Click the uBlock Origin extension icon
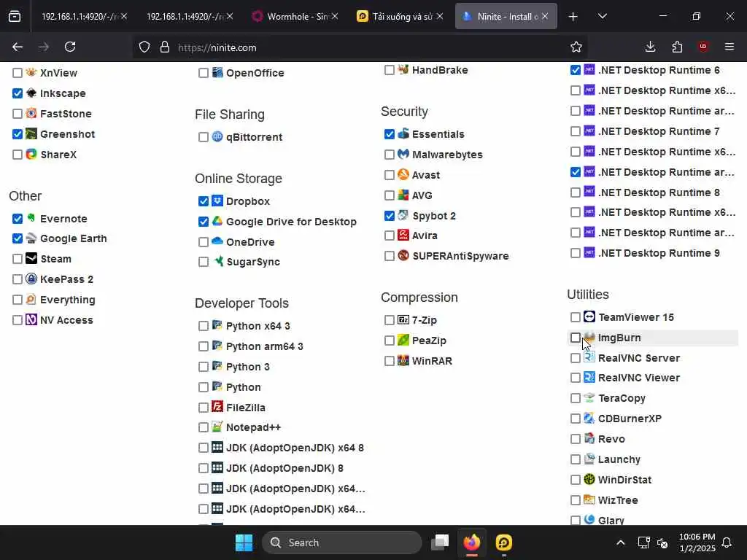Viewport: 747px width, 560px height. click(703, 47)
